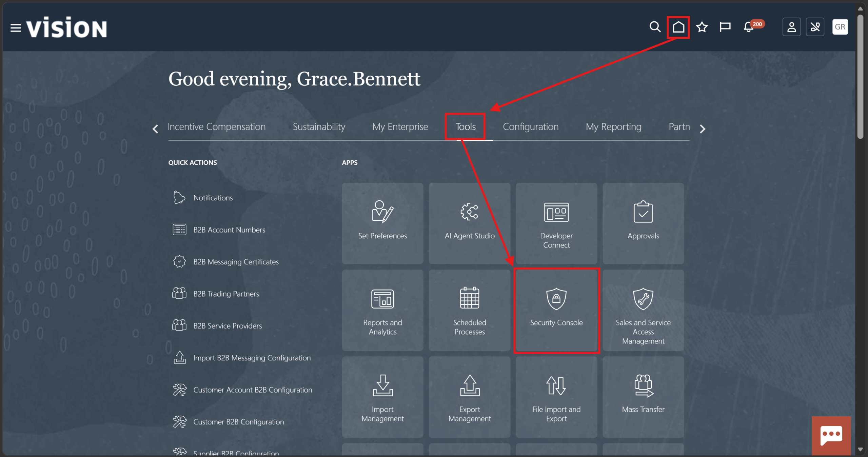Open the Favorites star icon
This screenshot has height=457, width=868.
click(x=702, y=27)
